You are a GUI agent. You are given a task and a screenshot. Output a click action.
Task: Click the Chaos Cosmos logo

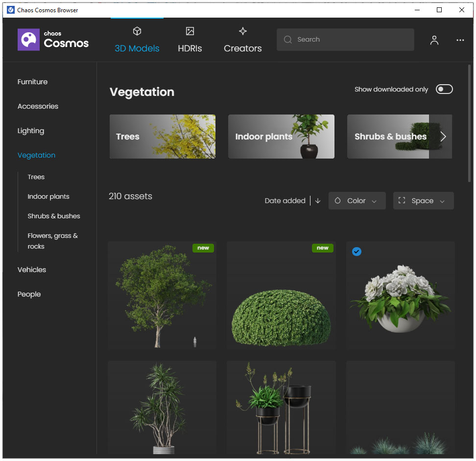tap(53, 40)
